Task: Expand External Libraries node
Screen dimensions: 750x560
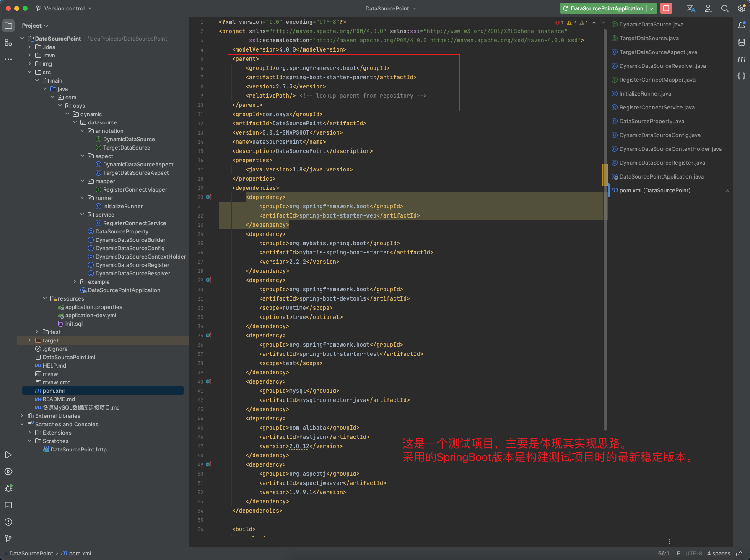Action: pos(22,416)
